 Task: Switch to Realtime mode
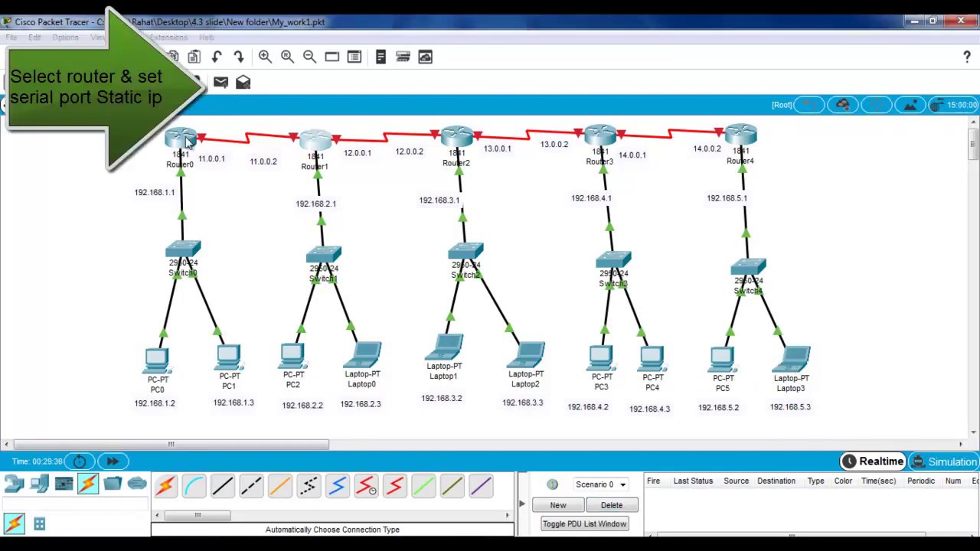coord(874,461)
